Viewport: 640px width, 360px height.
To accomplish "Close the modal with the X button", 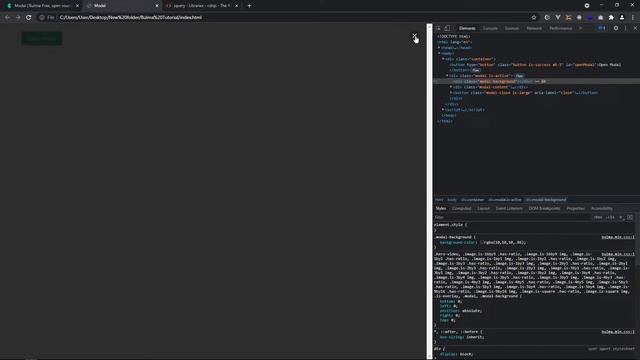I will click(414, 36).
